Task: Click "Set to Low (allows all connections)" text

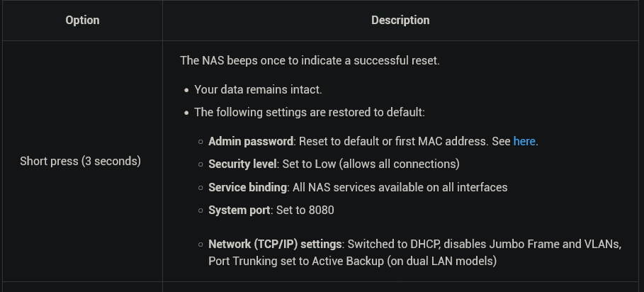Action: pos(371,164)
